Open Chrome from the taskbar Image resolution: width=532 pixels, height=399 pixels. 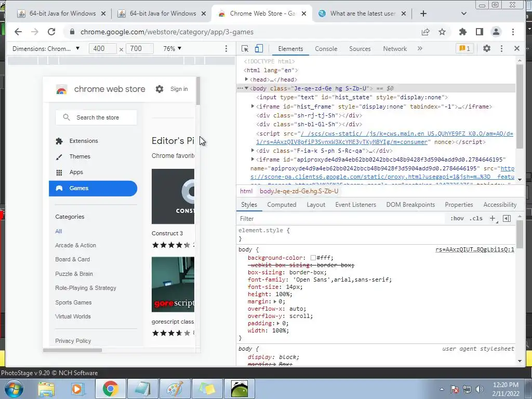[110, 389]
